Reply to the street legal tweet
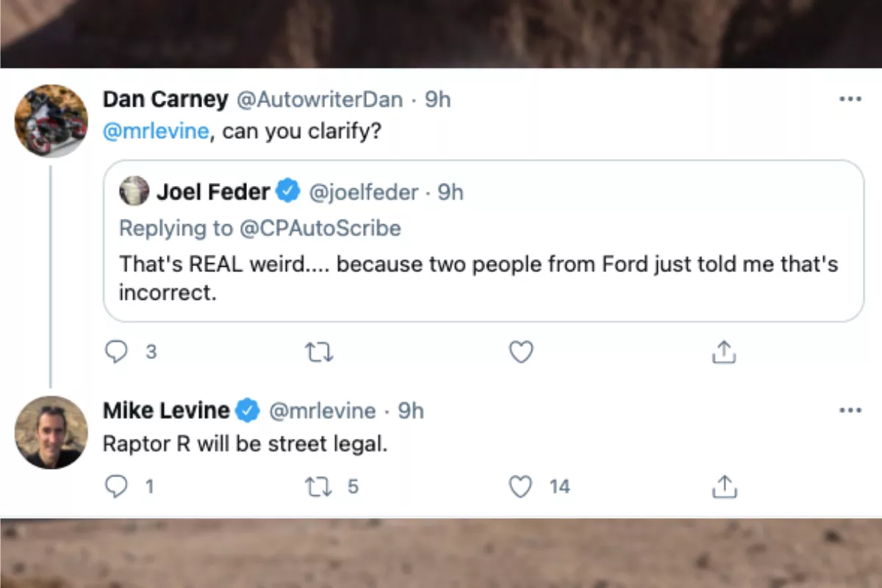This screenshot has width=882, height=588. pyautogui.click(x=116, y=487)
